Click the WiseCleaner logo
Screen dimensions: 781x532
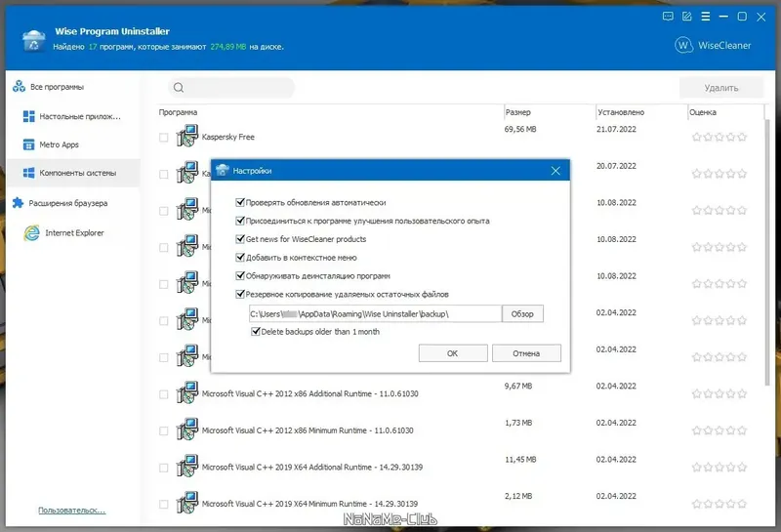[x=713, y=45]
